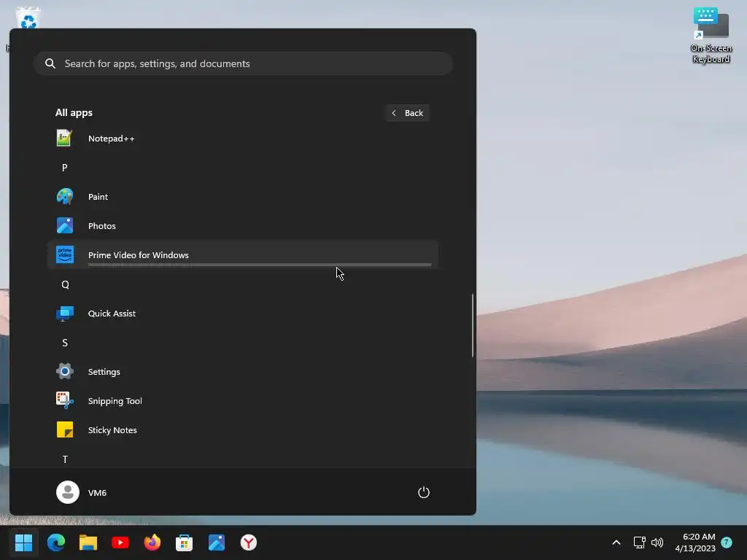Image resolution: width=747 pixels, height=560 pixels.
Task: Launch the Paint app
Action: [242, 197]
